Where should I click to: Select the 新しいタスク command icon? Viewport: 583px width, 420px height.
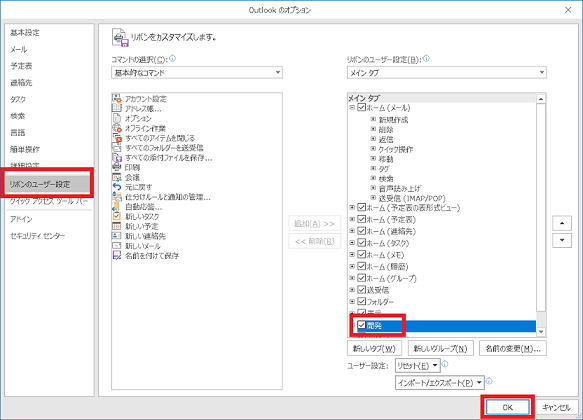(117, 216)
